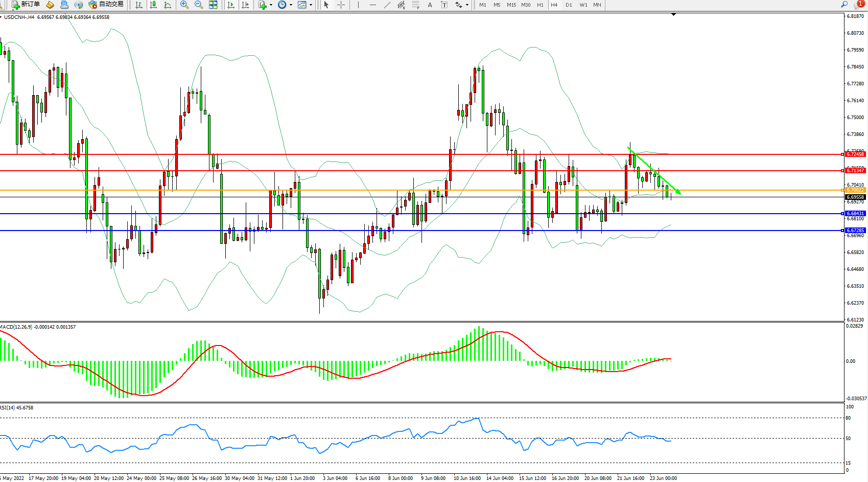The width and height of the screenshot is (868, 482).
Task: Click the chart shift triangle marker at top
Action: pyautogui.click(x=673, y=15)
